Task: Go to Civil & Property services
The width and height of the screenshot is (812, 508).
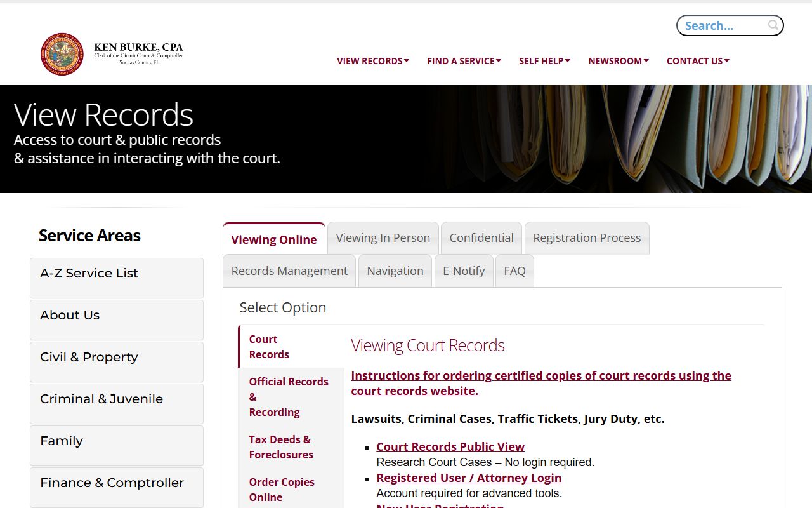Action: [117, 362]
